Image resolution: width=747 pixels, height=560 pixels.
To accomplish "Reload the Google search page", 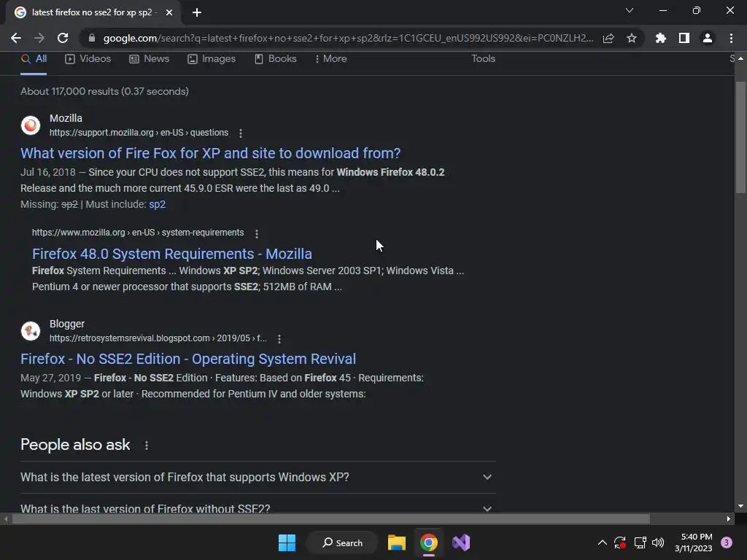I will point(63,38).
